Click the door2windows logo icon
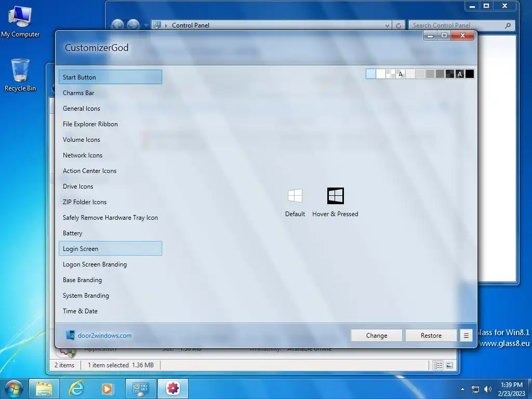532x399 pixels. [x=70, y=335]
